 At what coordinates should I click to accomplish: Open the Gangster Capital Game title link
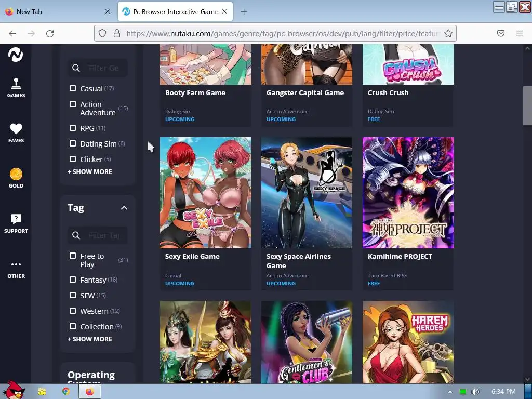305,92
